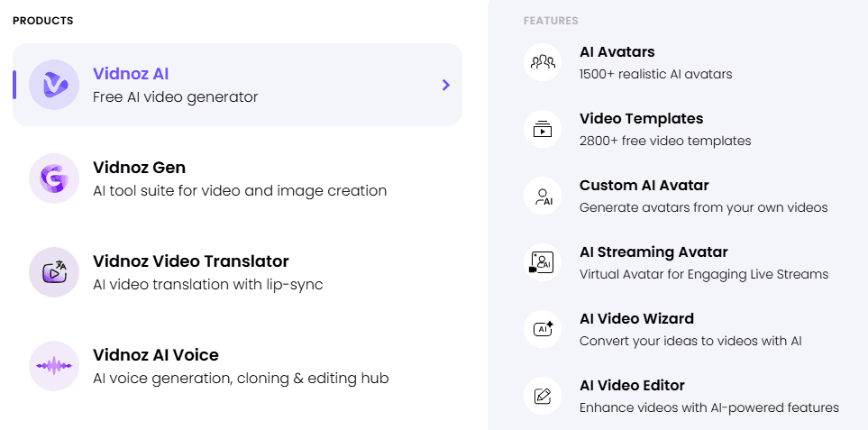Click '1500+ realistic AI avatars' text
The width and height of the screenshot is (868, 430).
point(656,74)
